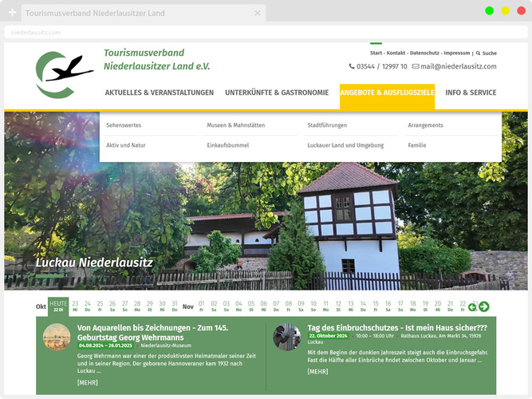Open the Georg Wehrmann event thumbnail
Image resolution: width=532 pixels, height=399 pixels.
57,337
